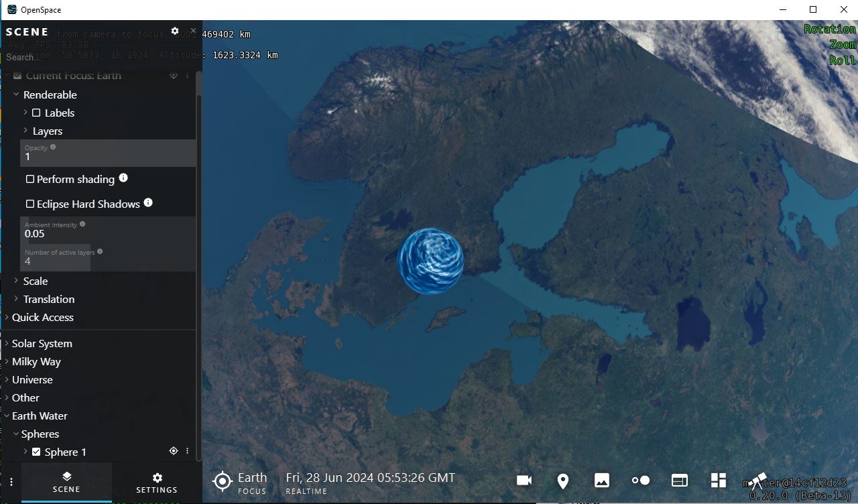Screen dimensions: 858x504
Task: Maximize the OpenSpace window
Action: click(813, 9)
